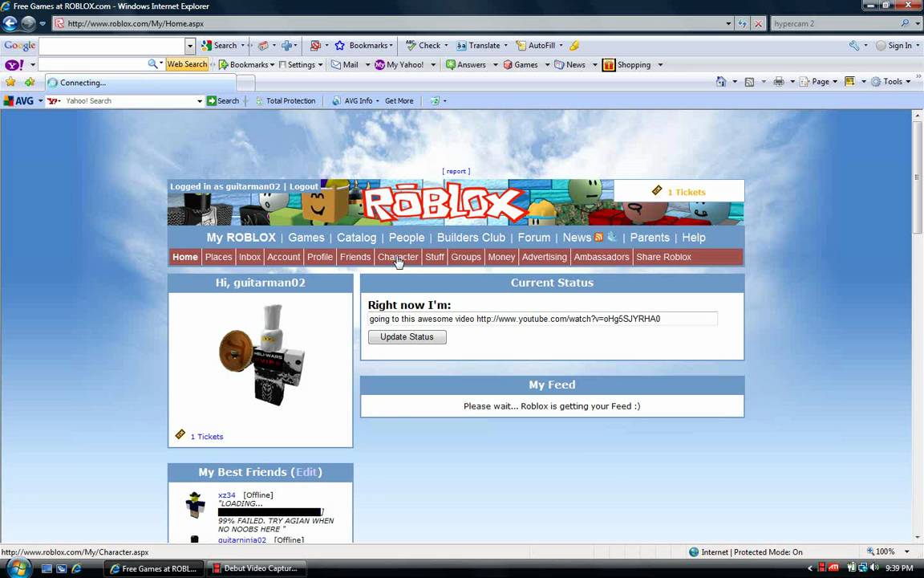The image size is (924, 578).
Task: Click the Logout link
Action: pos(303,186)
